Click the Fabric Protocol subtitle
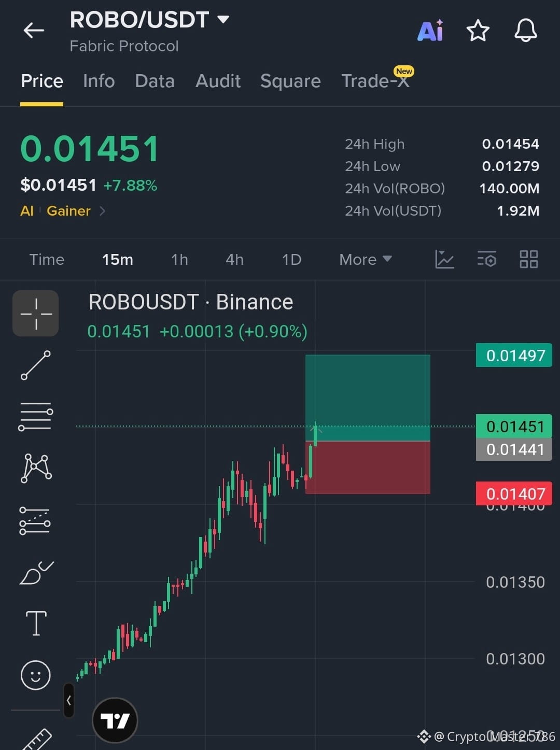The width and height of the screenshot is (560, 750). (124, 46)
